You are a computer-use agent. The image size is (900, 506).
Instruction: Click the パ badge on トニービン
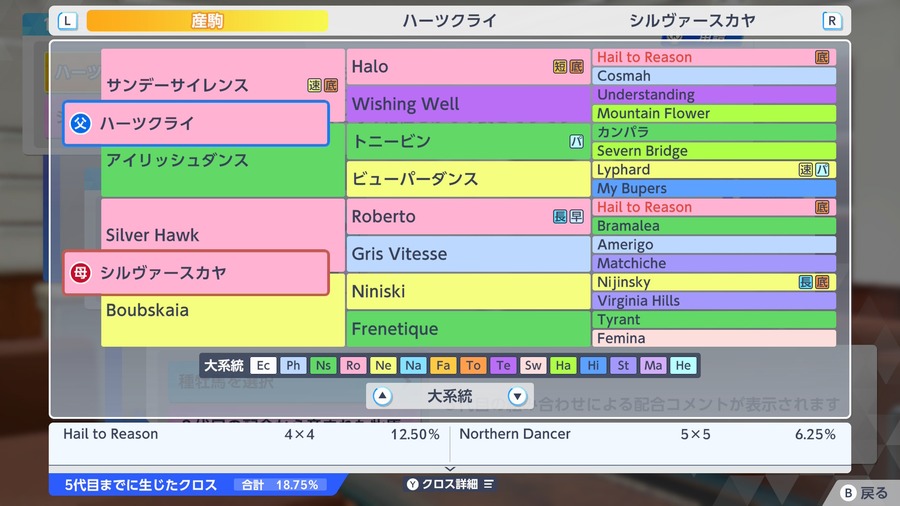tap(576, 142)
